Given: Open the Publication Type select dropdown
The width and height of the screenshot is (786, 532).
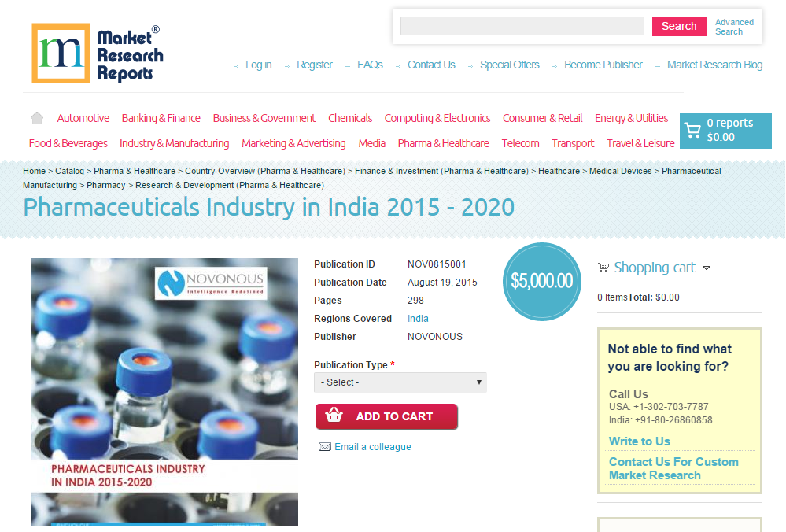Looking at the screenshot, I should pos(400,382).
